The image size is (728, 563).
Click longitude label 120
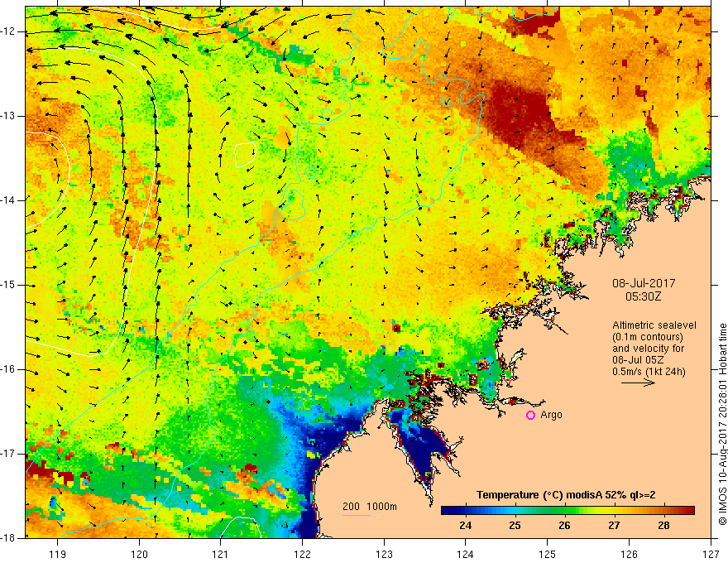139,554
